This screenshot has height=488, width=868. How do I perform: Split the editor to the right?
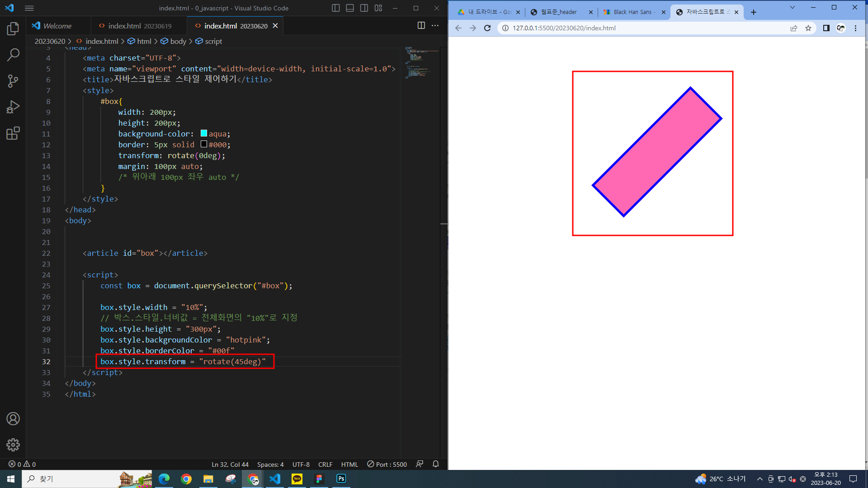click(x=421, y=26)
